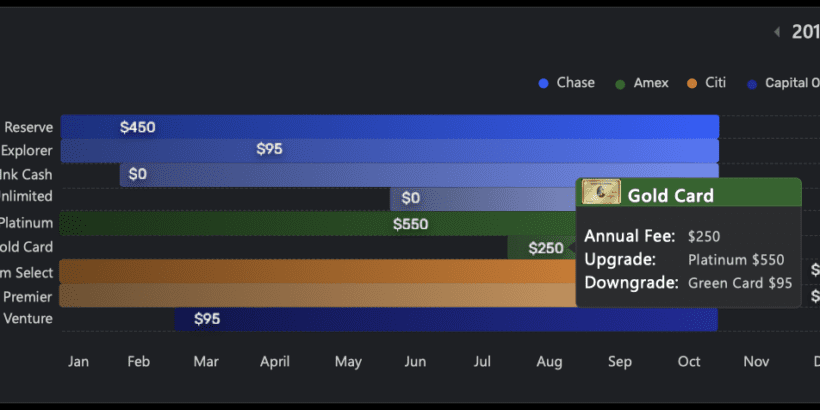This screenshot has width=820, height=410.
Task: Click the Nov month axis label
Action: (x=756, y=362)
